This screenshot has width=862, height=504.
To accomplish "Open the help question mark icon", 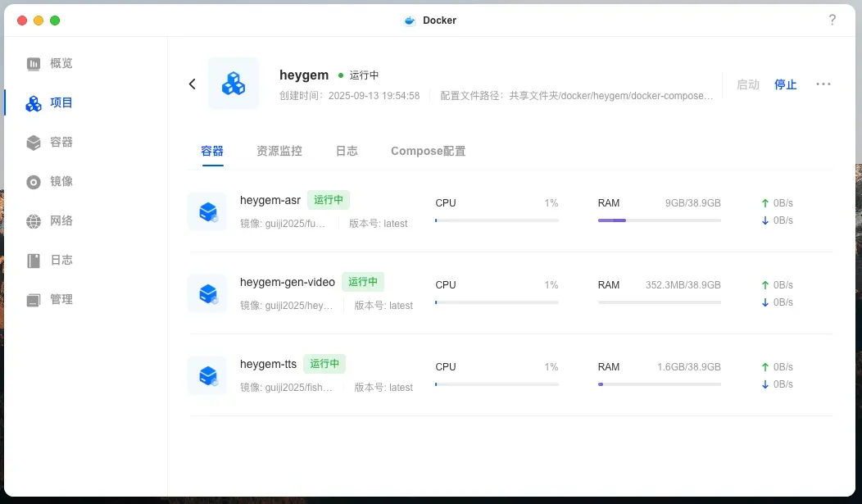I will tap(832, 20).
